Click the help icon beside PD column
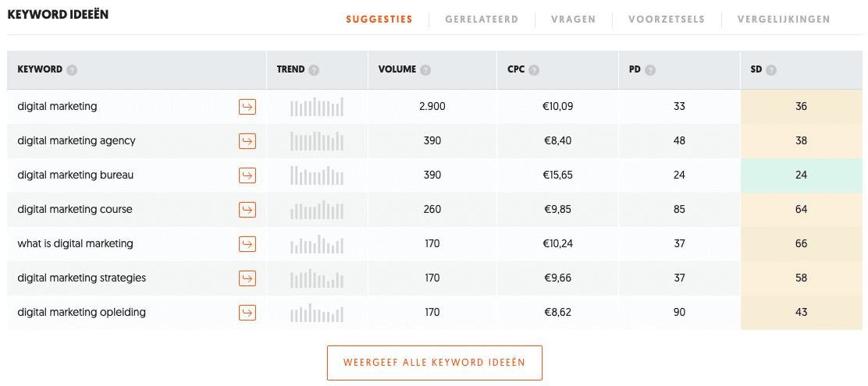The width and height of the screenshot is (868, 386). pyautogui.click(x=650, y=70)
